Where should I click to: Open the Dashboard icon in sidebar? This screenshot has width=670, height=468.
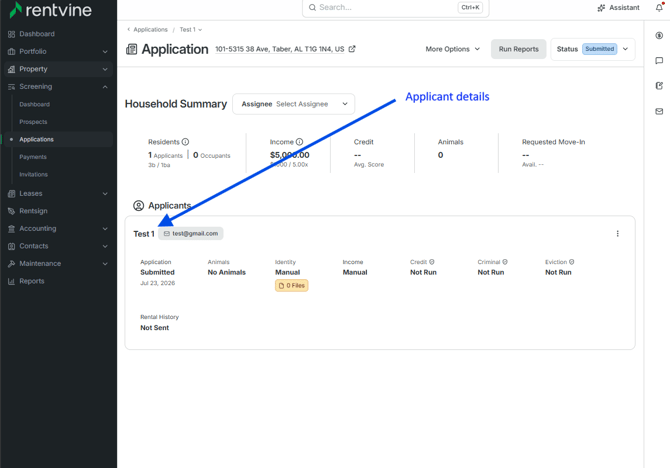[x=12, y=34]
